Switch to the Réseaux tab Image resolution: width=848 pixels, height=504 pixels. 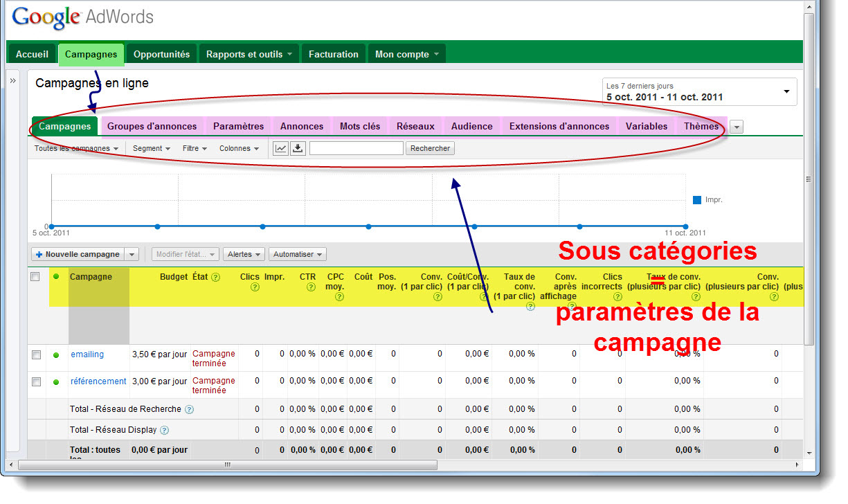[x=415, y=126]
